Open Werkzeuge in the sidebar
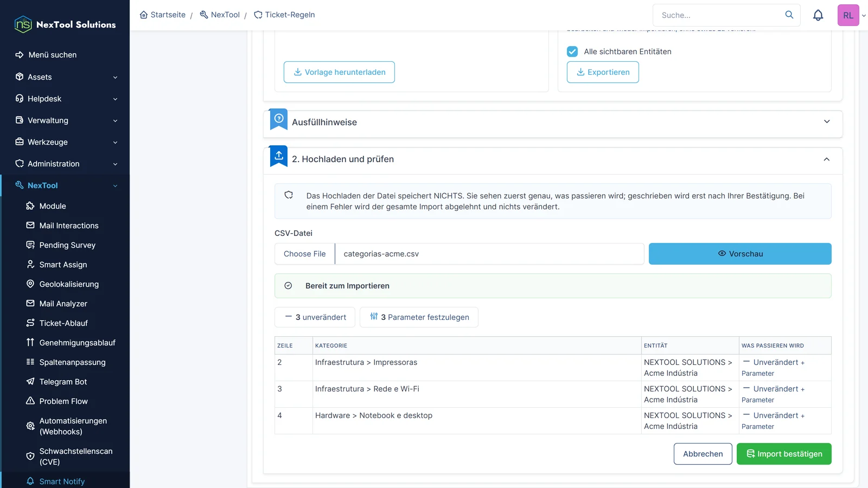The image size is (868, 488). tap(65, 142)
